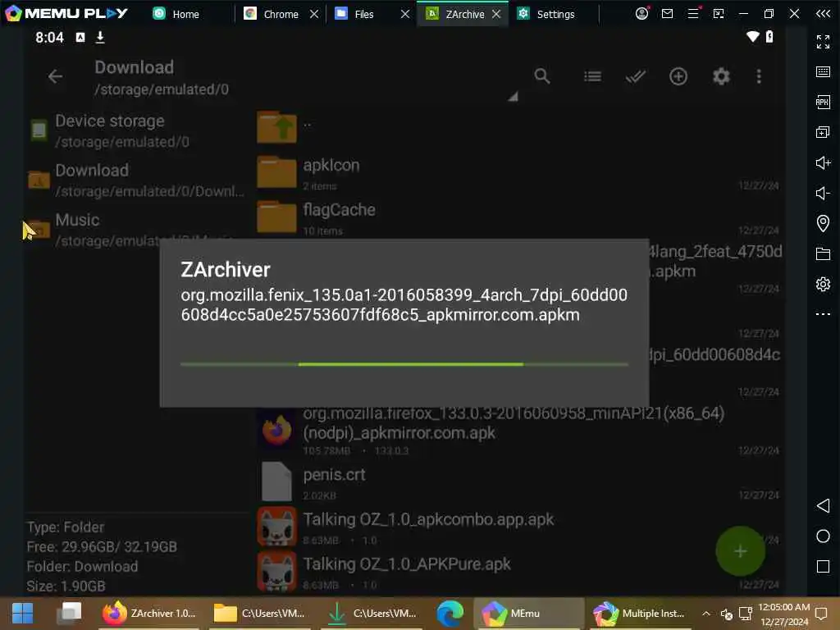This screenshot has height=630, width=840.
Task: Go back with the ZArchiver arrow
Action: (55, 76)
